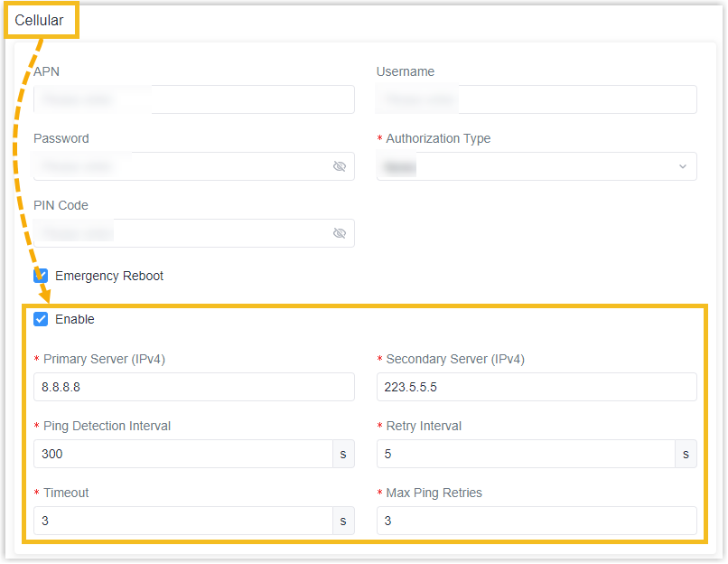
Task: Click the Timeout value field
Action: (183, 521)
